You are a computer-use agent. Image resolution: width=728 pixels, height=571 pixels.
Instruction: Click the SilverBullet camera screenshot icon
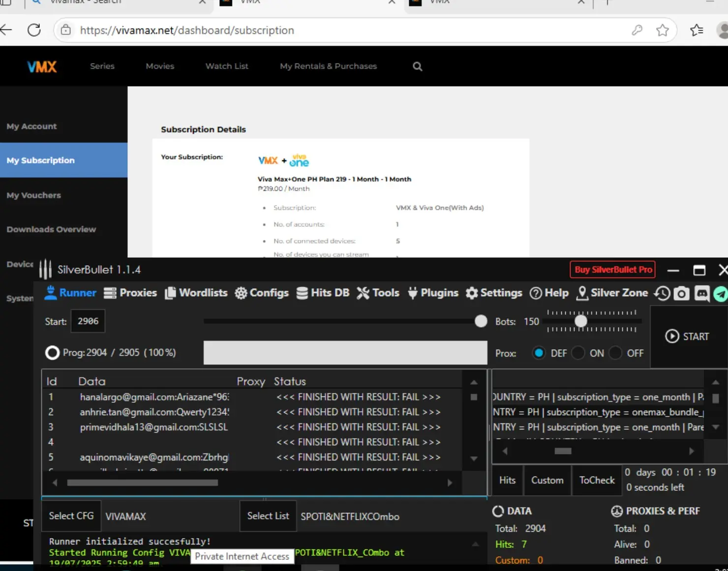coord(681,294)
